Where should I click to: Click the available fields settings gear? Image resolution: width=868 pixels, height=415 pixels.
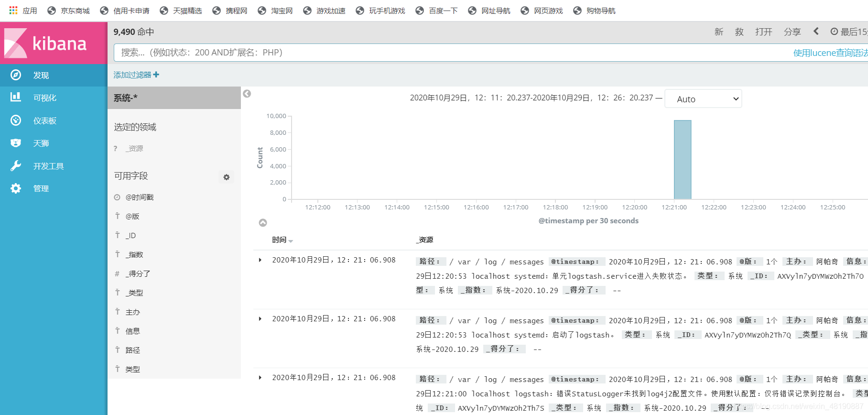(x=227, y=177)
